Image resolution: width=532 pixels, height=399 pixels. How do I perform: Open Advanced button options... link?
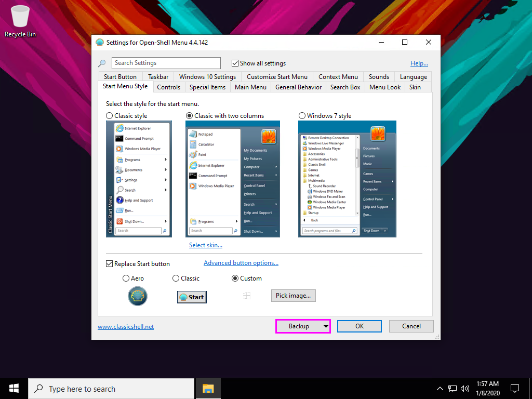241,262
